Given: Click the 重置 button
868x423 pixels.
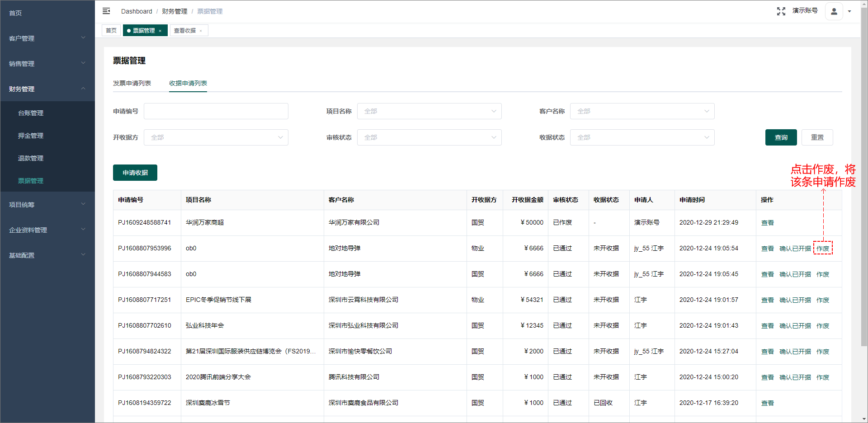Looking at the screenshot, I should pos(817,137).
